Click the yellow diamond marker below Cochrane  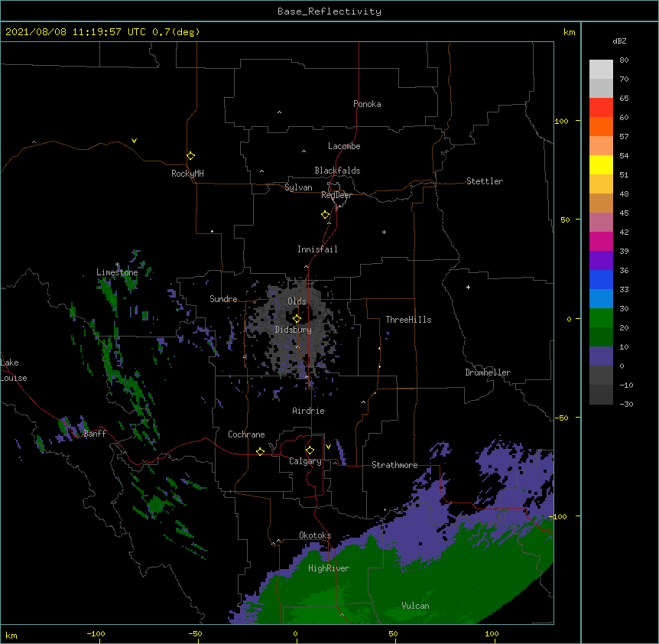260,451
